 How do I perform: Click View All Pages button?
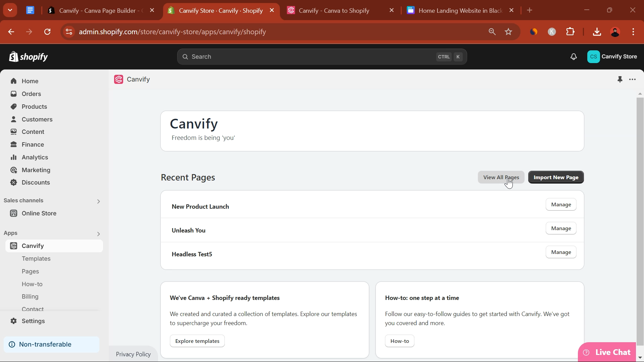501,177
